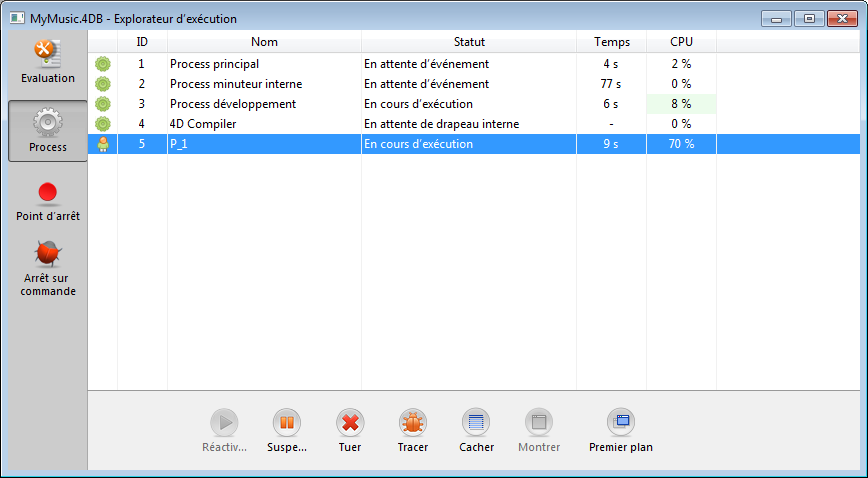Click the 0 % CPU of 4D Compiler
This screenshot has width=868, height=478.
click(681, 124)
